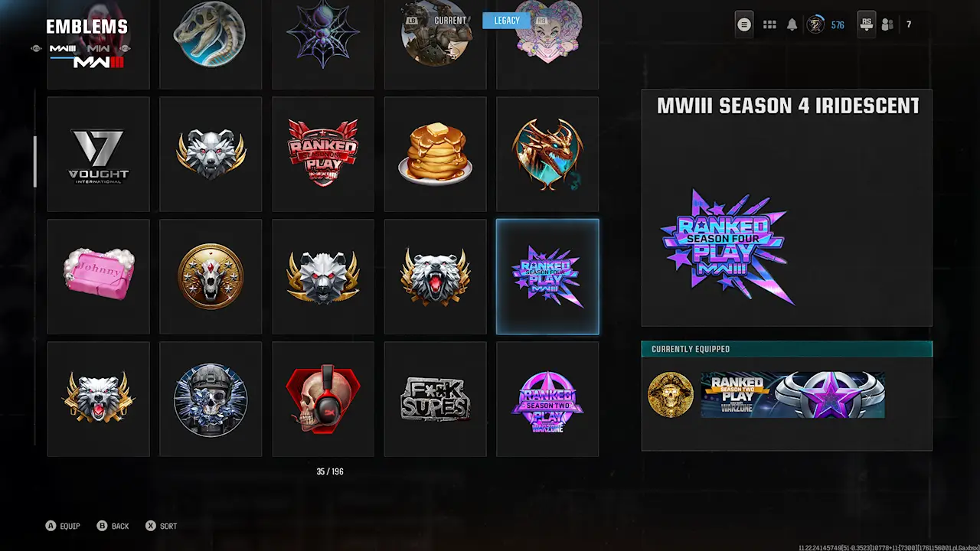Select the Vought International emblem

tap(99, 155)
